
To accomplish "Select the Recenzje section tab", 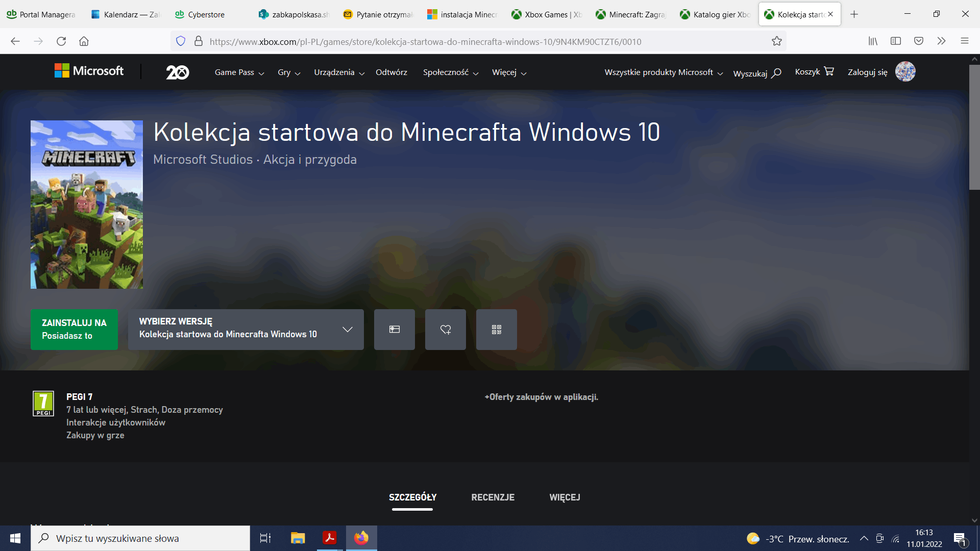I will [493, 497].
